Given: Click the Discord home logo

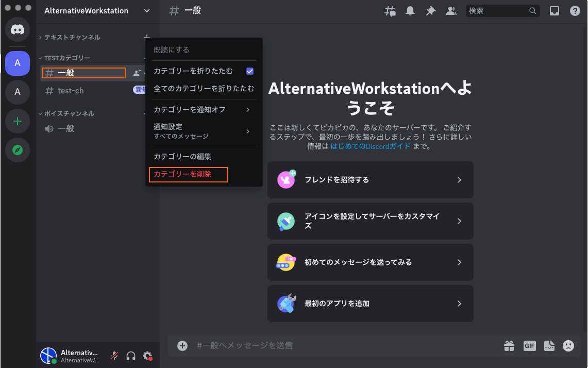Looking at the screenshot, I should click(18, 29).
